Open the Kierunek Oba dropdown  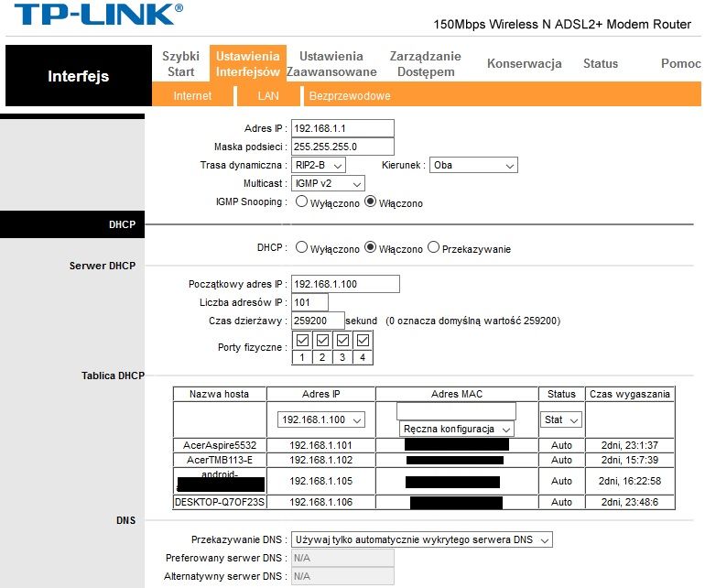(x=473, y=165)
